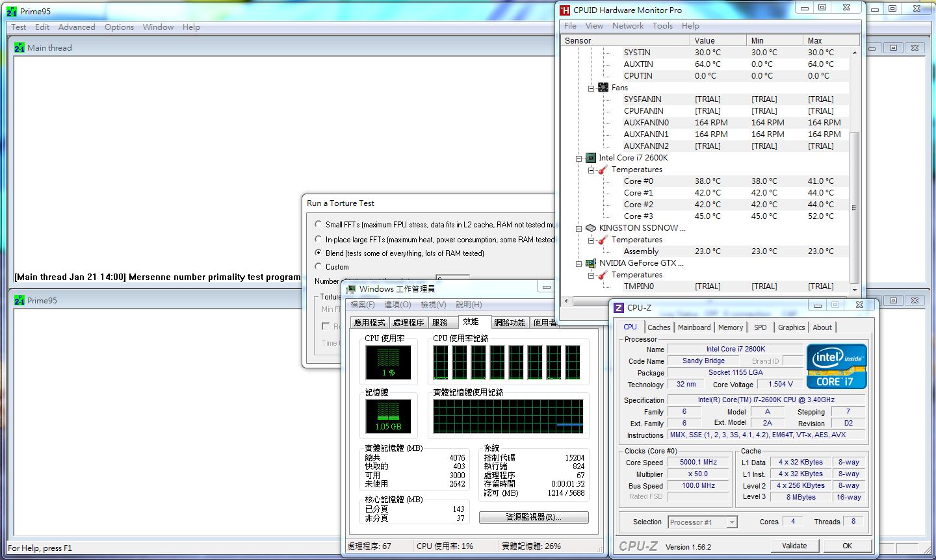Click the CPU-Z title bar icon
The height and width of the screenshot is (560, 936).
[x=619, y=308]
